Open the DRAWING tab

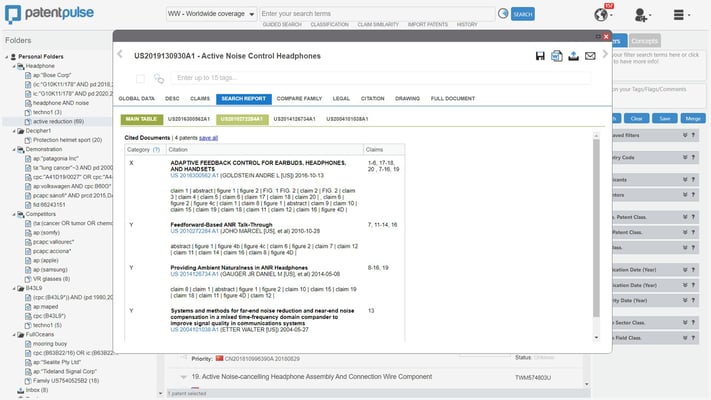click(407, 98)
